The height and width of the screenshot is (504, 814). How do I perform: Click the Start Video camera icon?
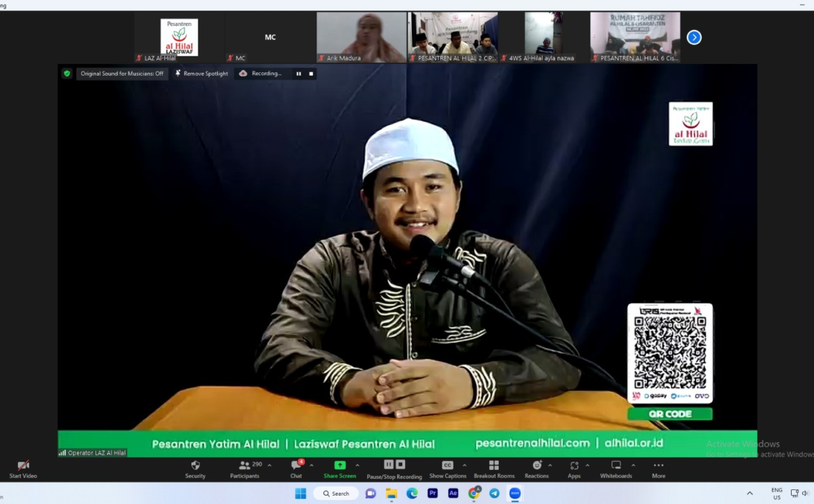(x=23, y=465)
